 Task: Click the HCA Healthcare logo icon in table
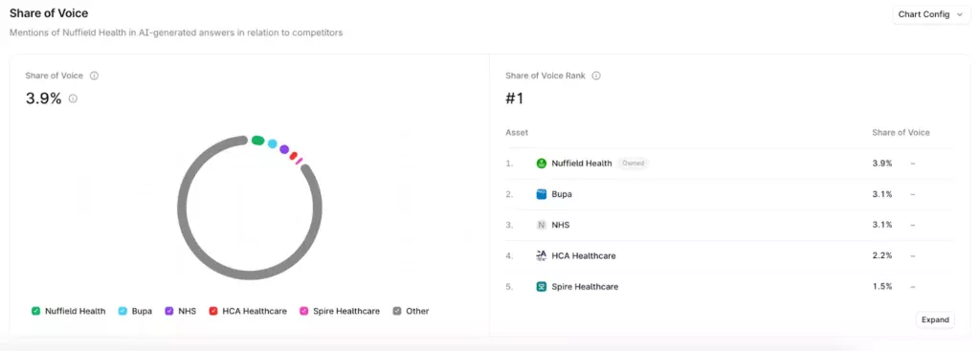tap(542, 255)
